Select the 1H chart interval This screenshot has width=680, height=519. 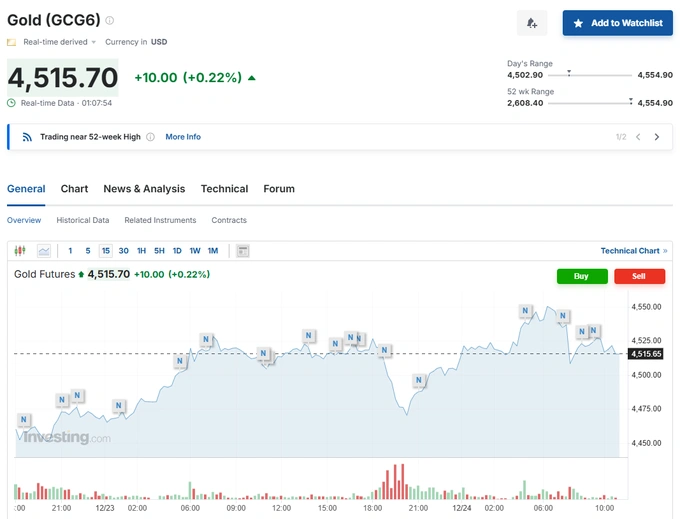(141, 251)
